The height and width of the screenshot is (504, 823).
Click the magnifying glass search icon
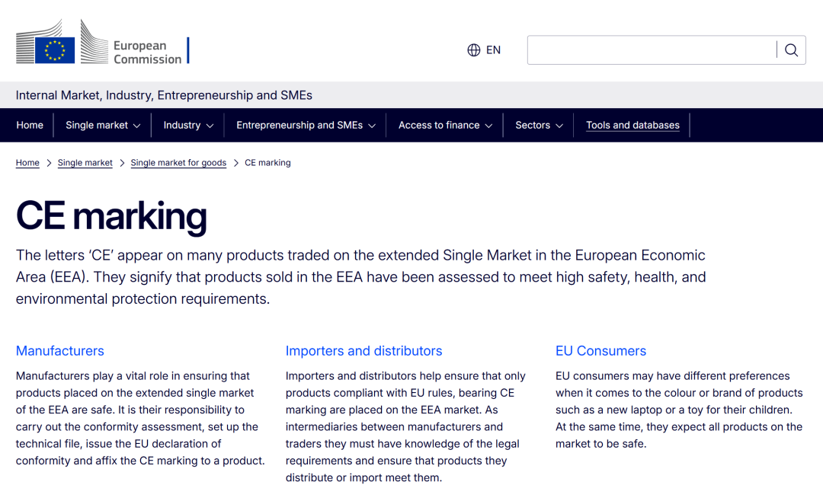point(791,49)
